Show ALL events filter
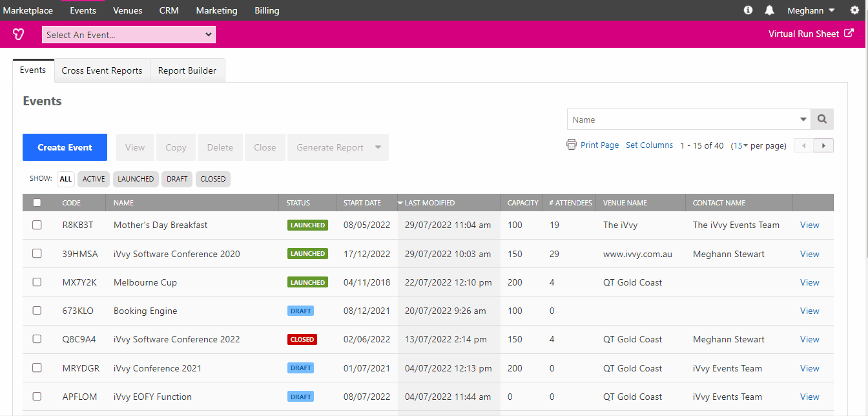868x416 pixels. (66, 179)
